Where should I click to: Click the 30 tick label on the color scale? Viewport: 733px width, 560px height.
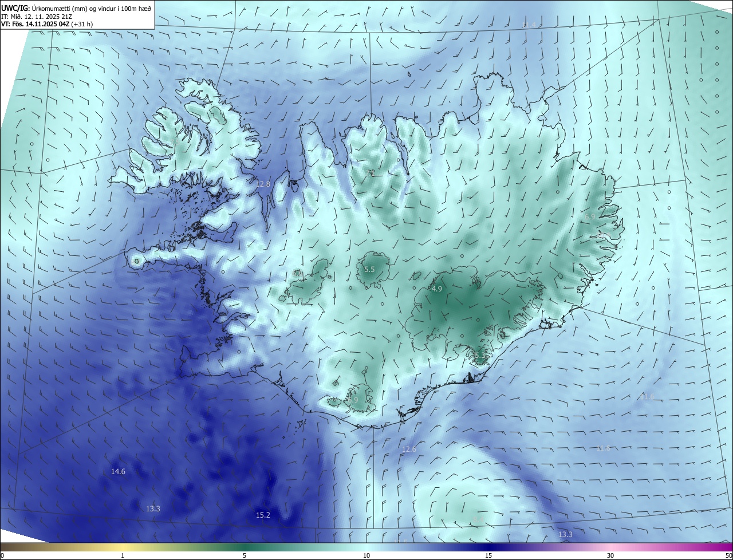[610, 555]
